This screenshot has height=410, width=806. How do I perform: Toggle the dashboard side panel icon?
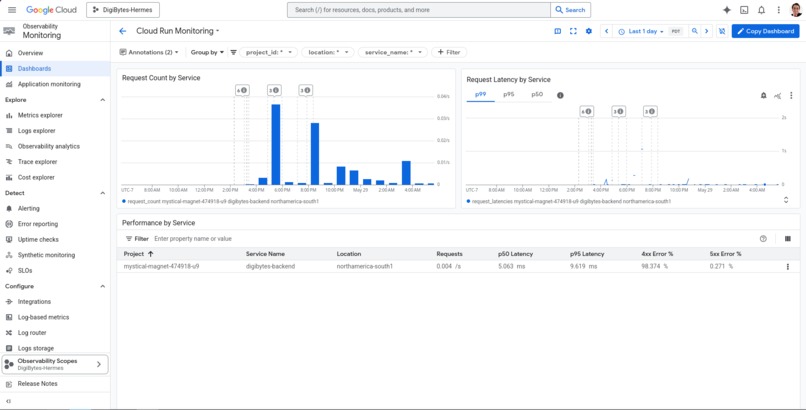[558, 31]
